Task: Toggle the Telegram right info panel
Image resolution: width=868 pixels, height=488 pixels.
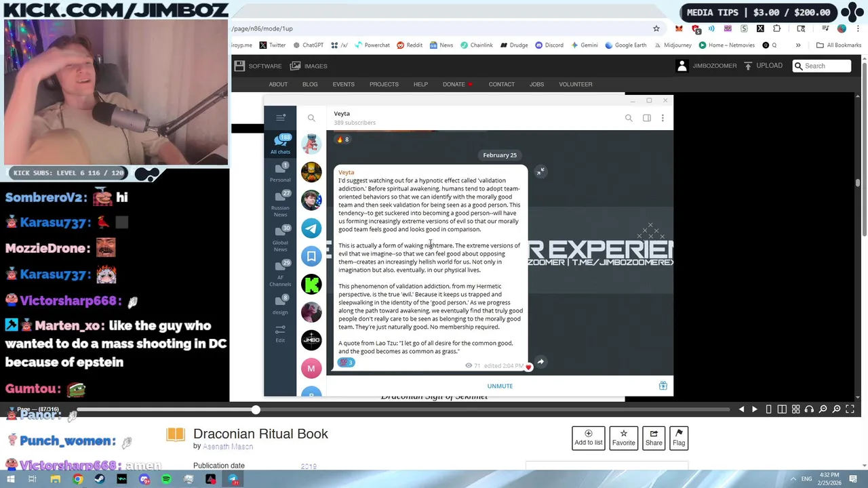Action: click(x=647, y=118)
